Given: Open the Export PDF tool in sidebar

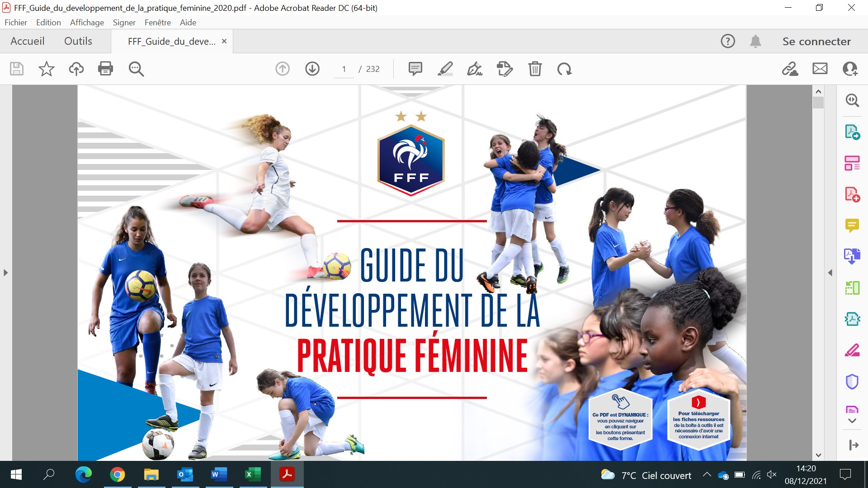Looking at the screenshot, I should [x=852, y=132].
